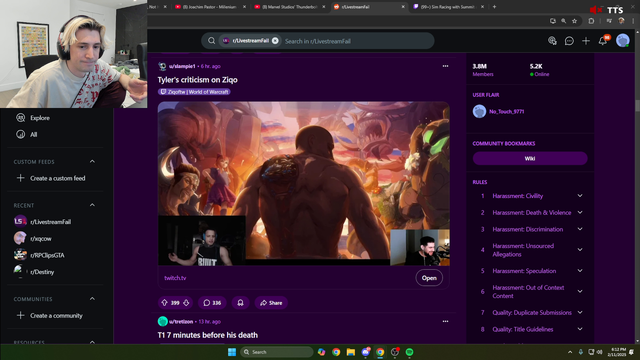
Task: Collapse the Communities section
Action: 92,299
